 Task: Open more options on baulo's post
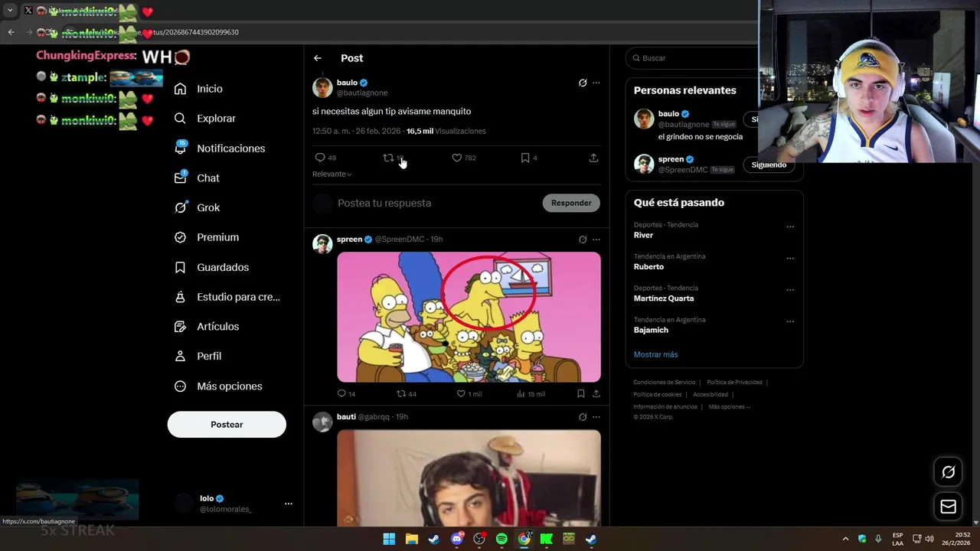(596, 83)
